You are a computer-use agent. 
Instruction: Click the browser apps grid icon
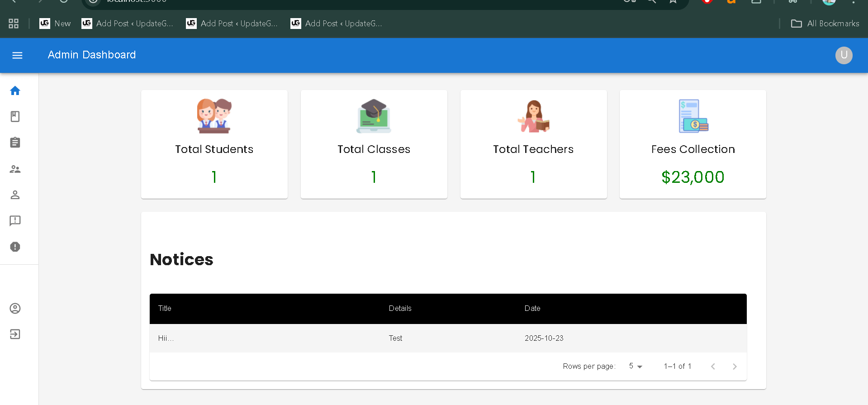click(14, 24)
